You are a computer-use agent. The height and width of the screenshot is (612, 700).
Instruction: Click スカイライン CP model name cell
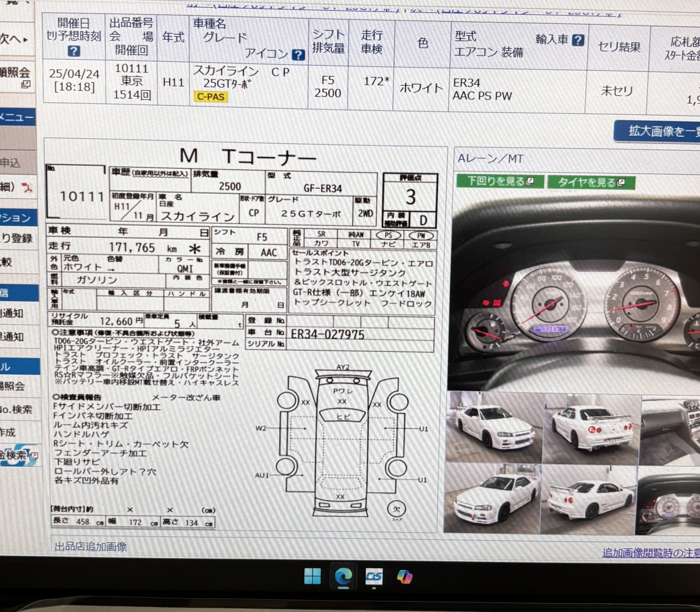(241, 72)
